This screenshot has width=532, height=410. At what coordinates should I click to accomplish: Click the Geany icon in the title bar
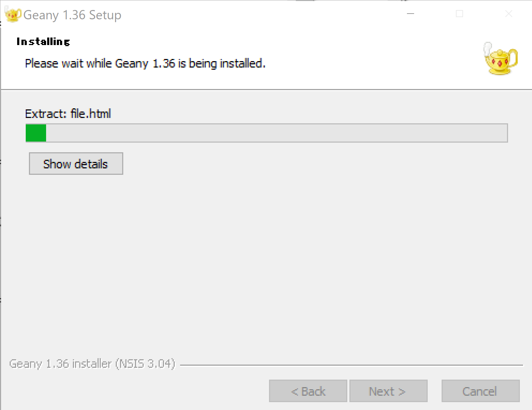(13, 15)
